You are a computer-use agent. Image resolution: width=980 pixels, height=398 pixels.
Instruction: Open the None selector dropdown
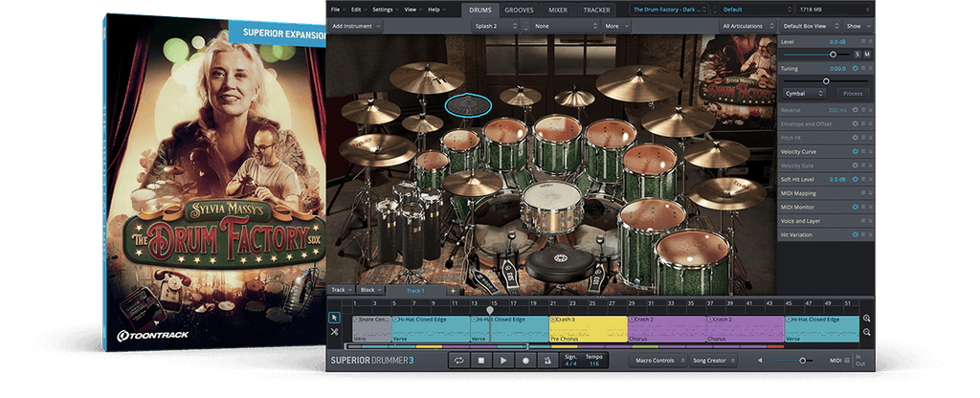click(x=566, y=26)
